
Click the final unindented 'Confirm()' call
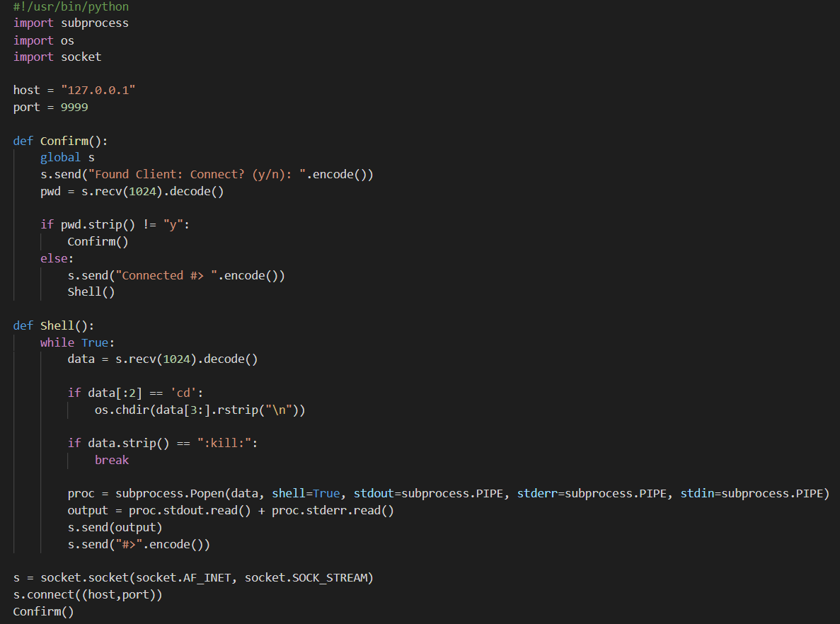(x=43, y=612)
